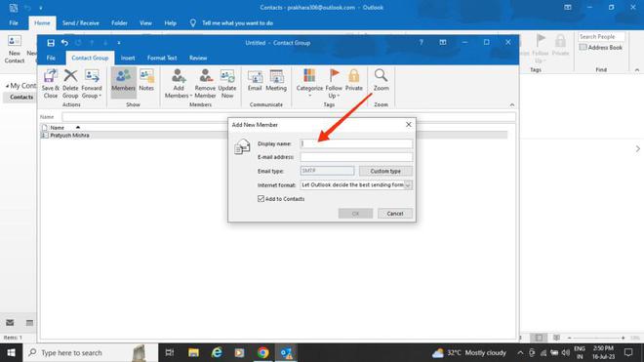Viewport: 644px width, 362px height.
Task: Open the Add Members dropdown
Action: tap(179, 84)
